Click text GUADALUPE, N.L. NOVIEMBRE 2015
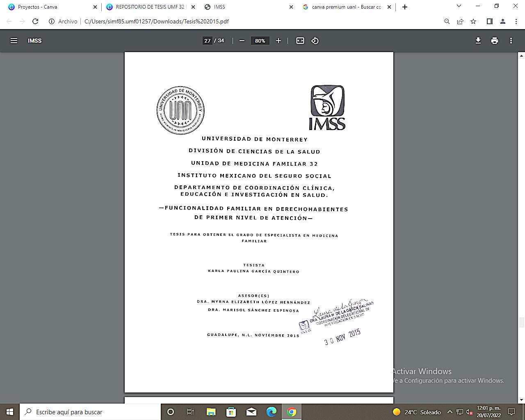 [x=253, y=335]
